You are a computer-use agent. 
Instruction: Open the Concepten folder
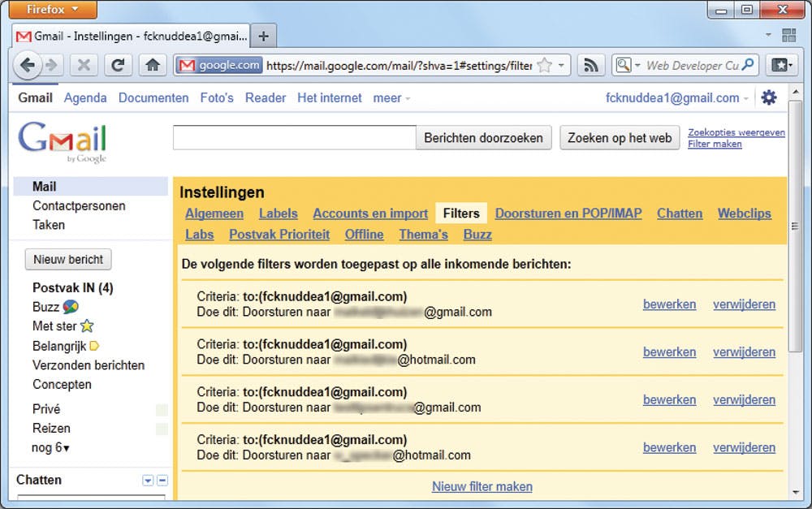[62, 384]
